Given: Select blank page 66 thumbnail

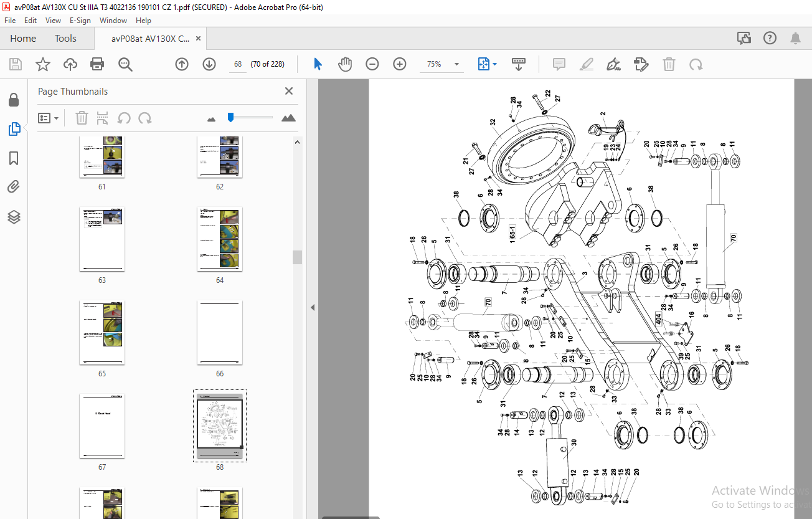Looking at the screenshot, I should click(x=220, y=333).
